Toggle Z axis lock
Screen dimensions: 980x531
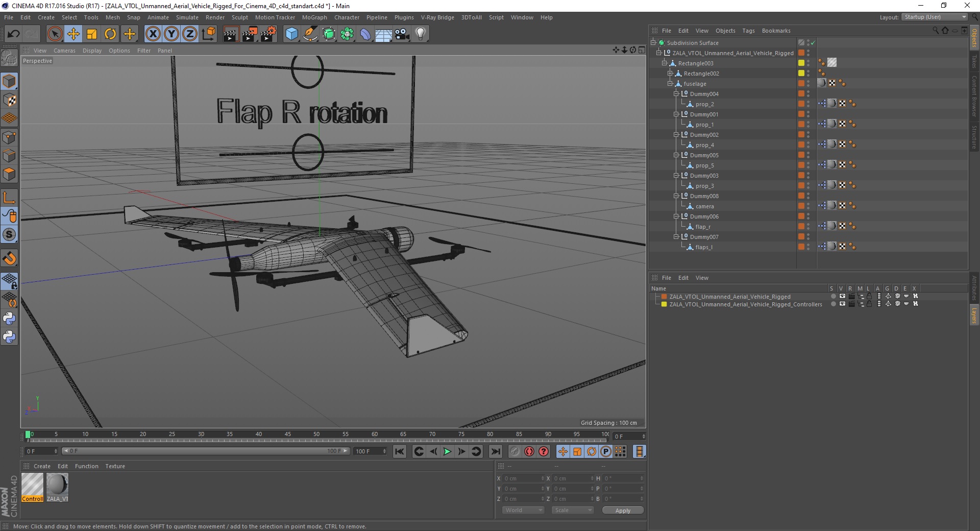[x=190, y=34]
